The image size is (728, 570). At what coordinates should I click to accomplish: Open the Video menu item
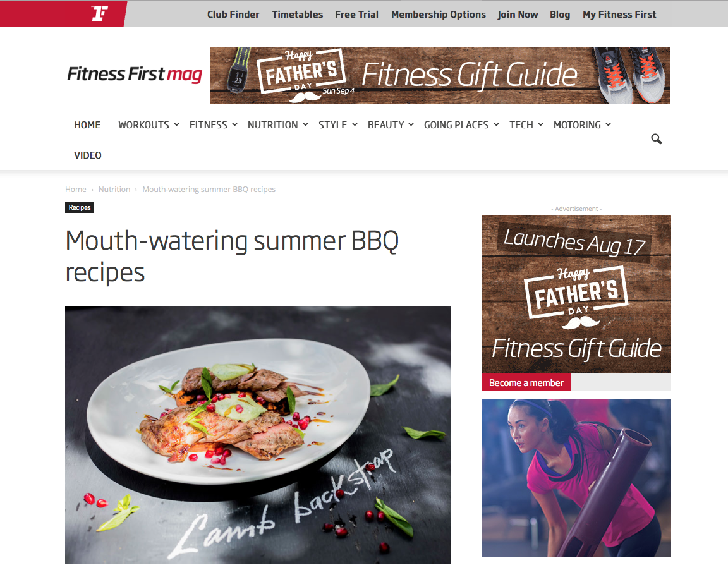click(88, 155)
